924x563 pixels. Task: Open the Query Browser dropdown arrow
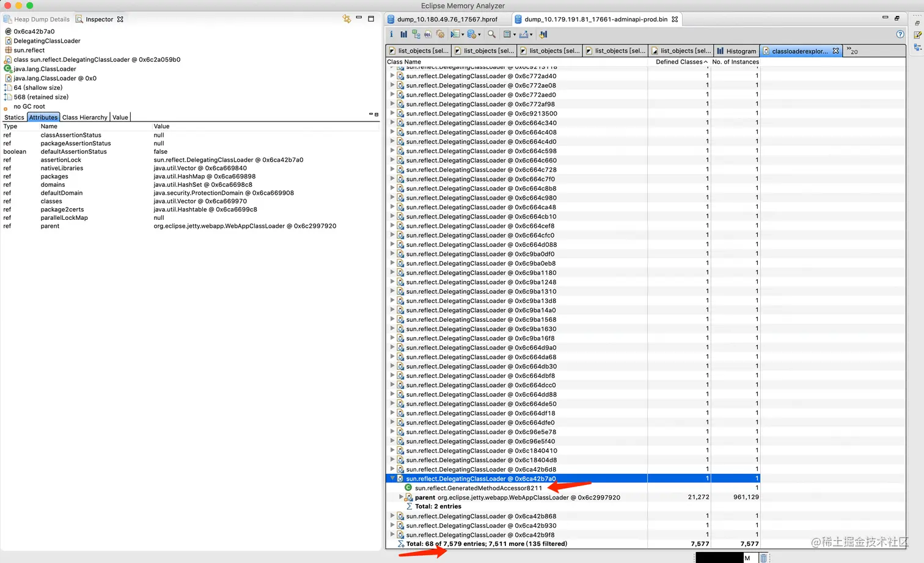(x=479, y=35)
